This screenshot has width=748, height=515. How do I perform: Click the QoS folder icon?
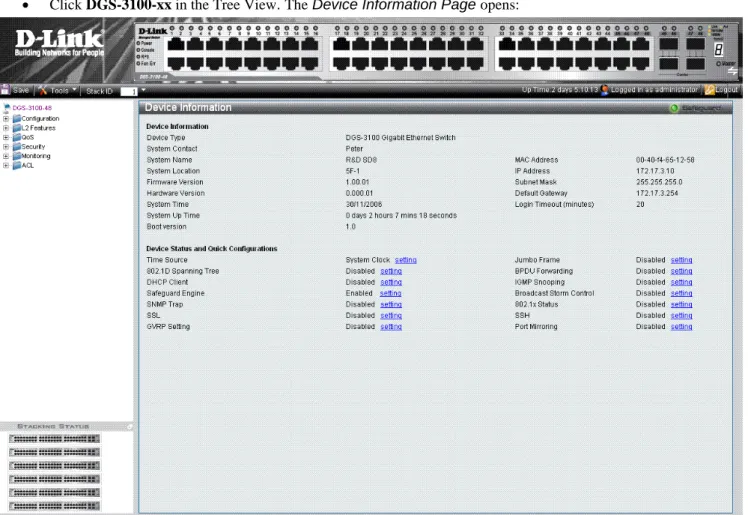point(17,137)
